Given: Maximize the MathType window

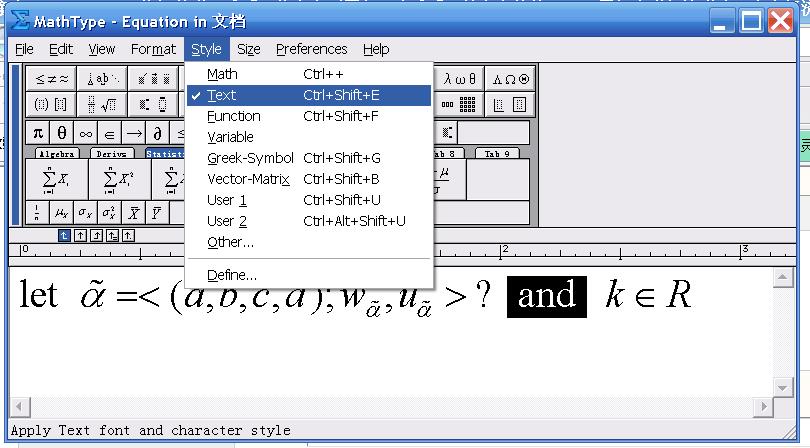Looking at the screenshot, I should [x=751, y=22].
